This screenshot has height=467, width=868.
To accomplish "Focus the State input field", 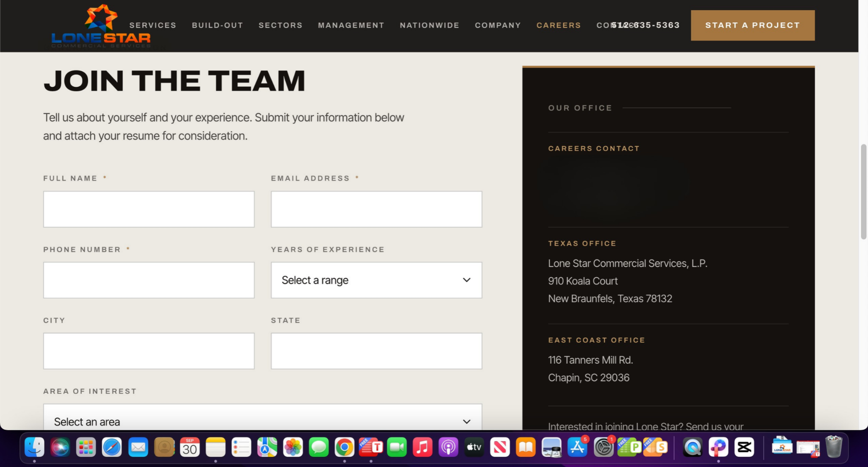I will click(x=376, y=351).
